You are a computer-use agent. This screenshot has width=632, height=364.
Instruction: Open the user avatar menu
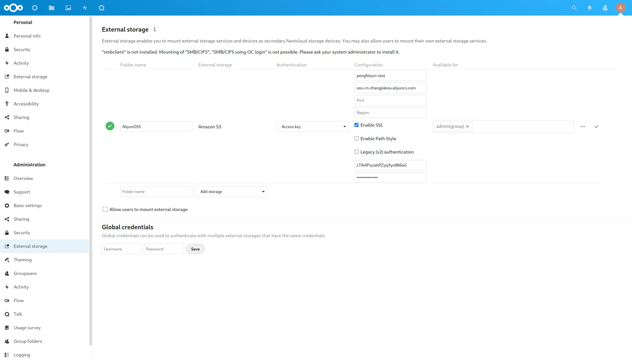point(620,8)
